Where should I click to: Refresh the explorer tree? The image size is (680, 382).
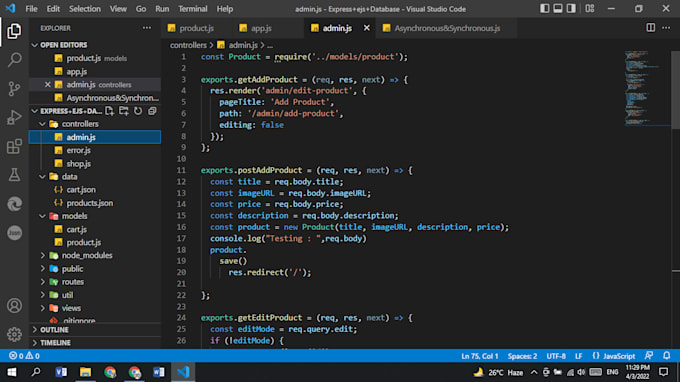pos(138,111)
